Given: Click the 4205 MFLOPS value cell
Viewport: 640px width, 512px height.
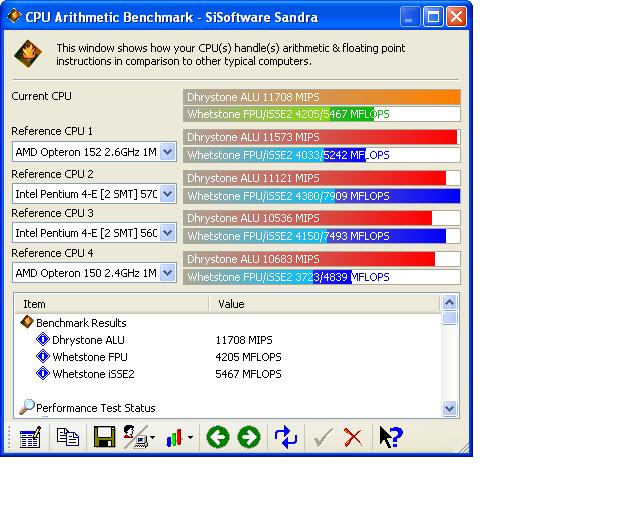Looking at the screenshot, I should [248, 357].
